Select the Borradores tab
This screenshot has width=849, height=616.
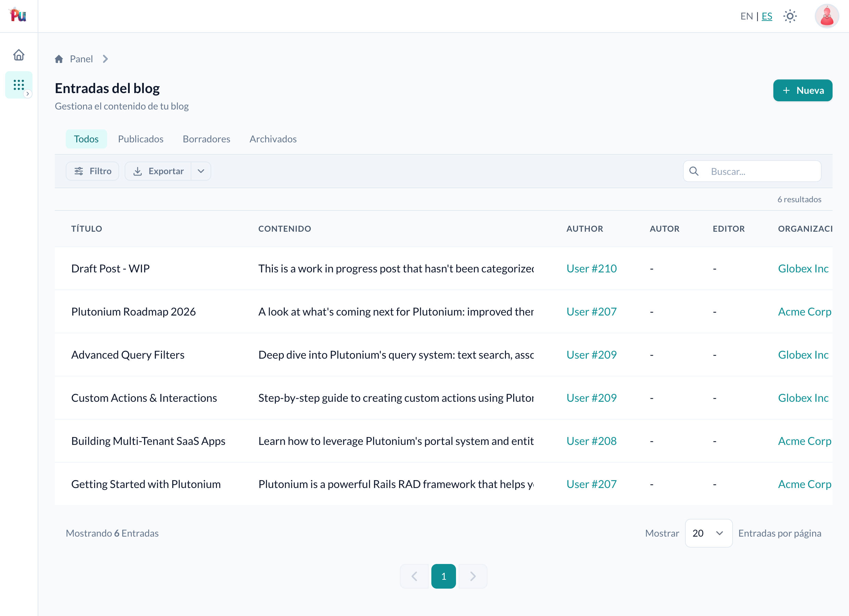click(207, 139)
